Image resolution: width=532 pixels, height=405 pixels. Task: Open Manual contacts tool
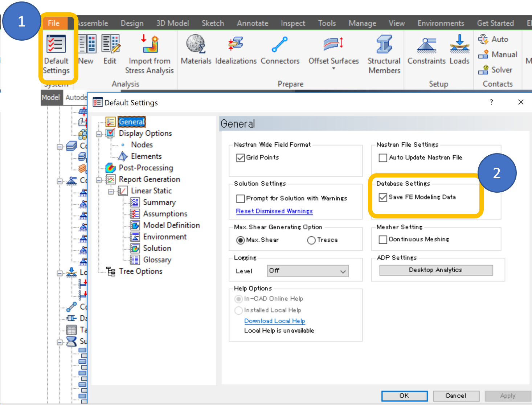(x=498, y=54)
